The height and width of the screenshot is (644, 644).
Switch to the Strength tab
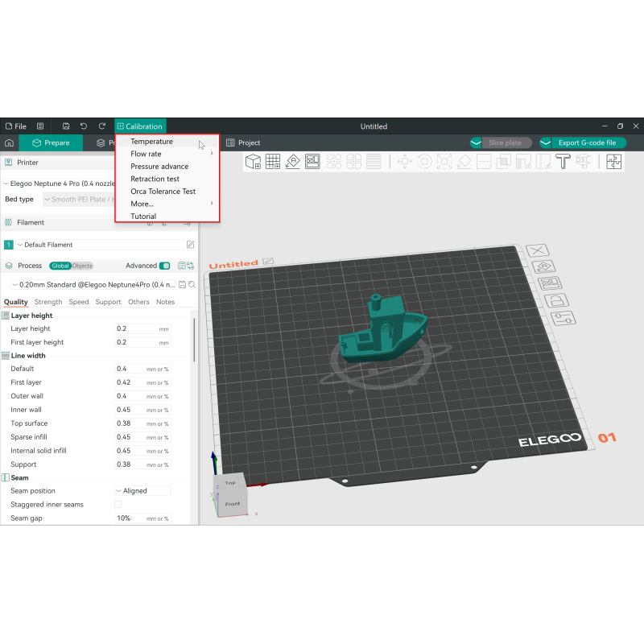(x=48, y=302)
